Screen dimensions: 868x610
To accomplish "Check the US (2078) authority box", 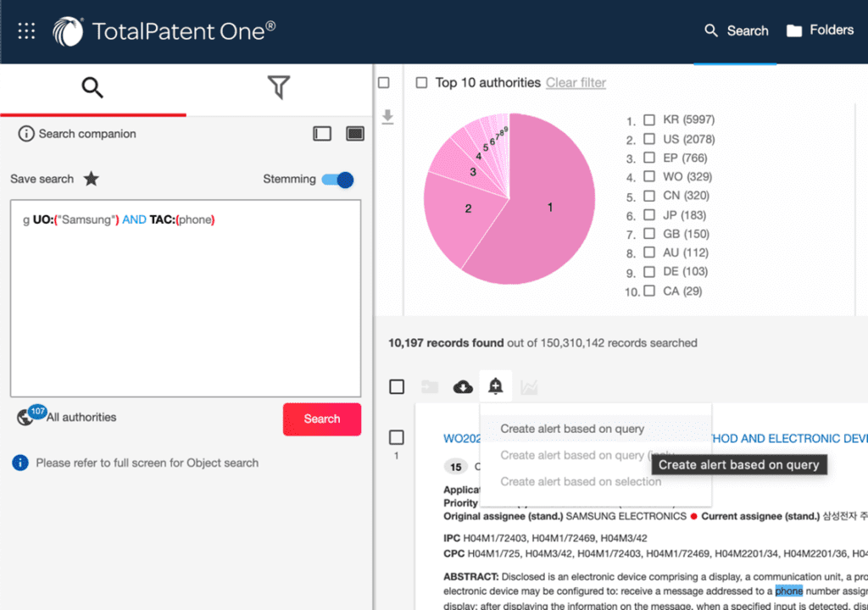I will click(x=649, y=139).
